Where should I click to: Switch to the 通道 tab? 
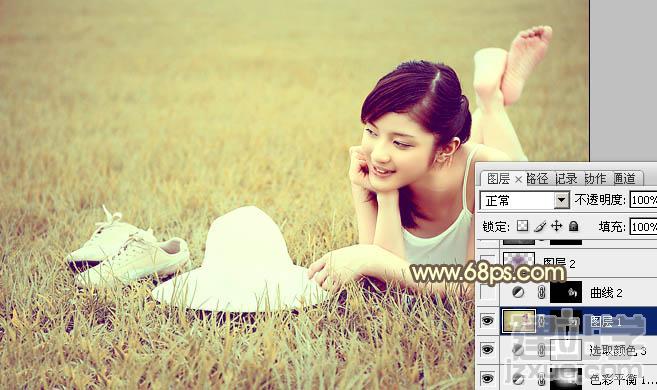coord(624,179)
